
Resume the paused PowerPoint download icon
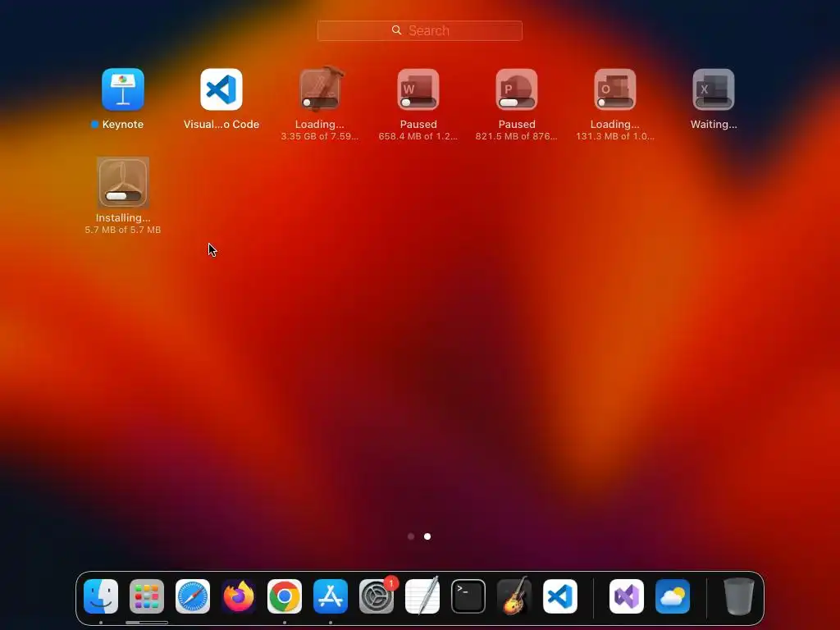coord(517,89)
